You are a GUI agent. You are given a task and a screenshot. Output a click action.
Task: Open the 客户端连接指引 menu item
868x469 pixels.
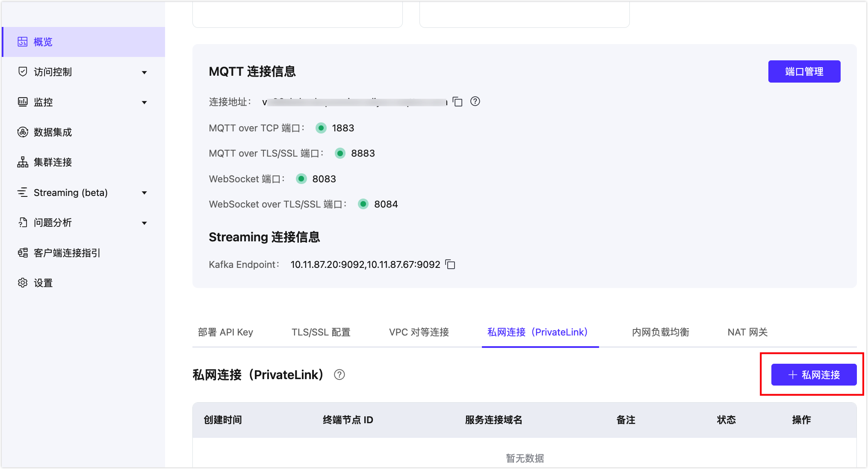[84, 253]
